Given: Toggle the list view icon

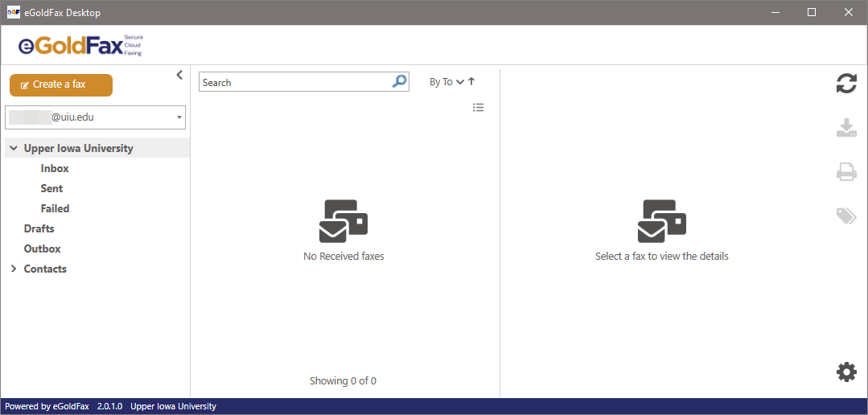Looking at the screenshot, I should 479,107.
